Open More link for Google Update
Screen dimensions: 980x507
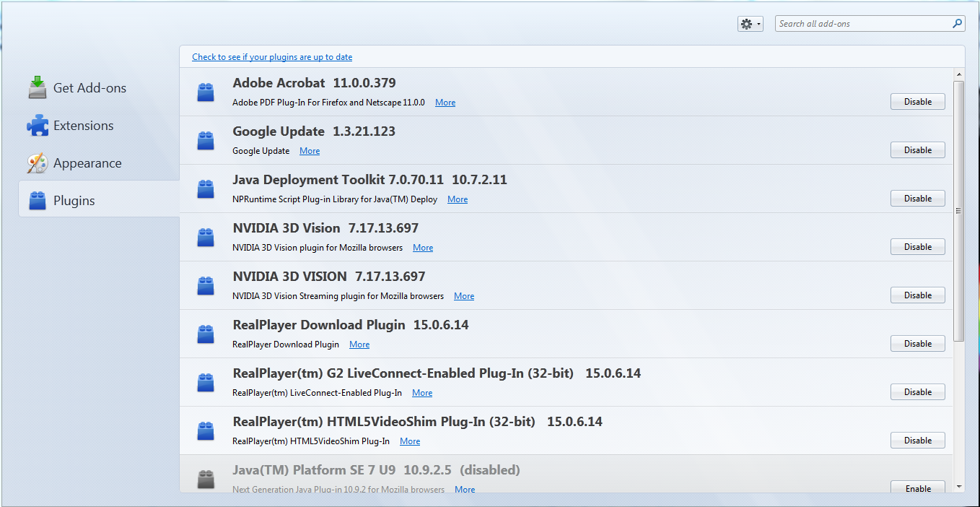point(310,151)
